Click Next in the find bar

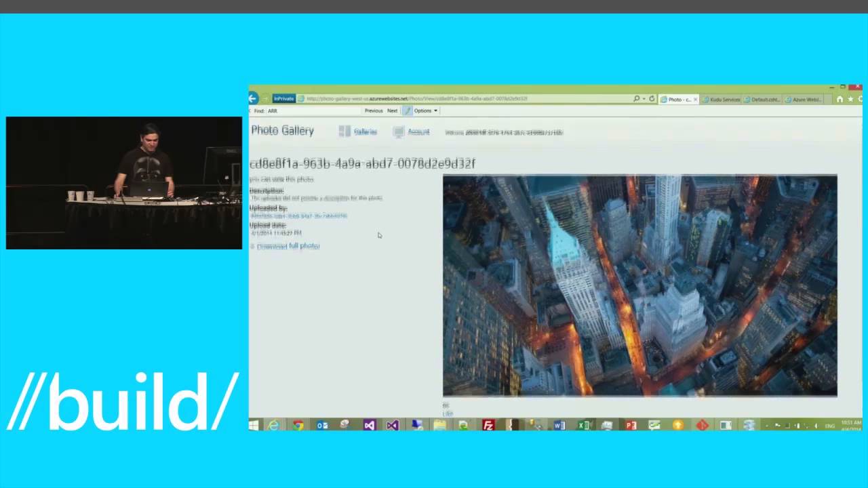(x=392, y=110)
